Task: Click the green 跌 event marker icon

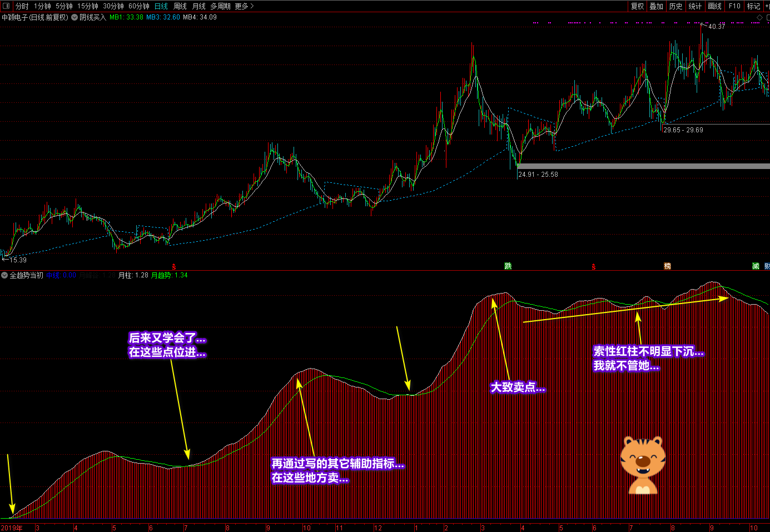Action: point(508,266)
